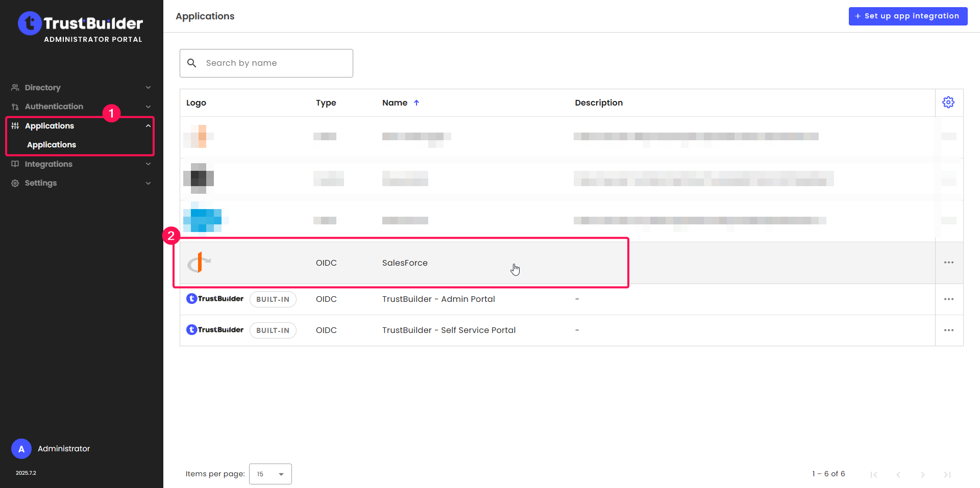This screenshot has height=488, width=980.
Task: Click Set up app integration button
Action: [x=908, y=16]
